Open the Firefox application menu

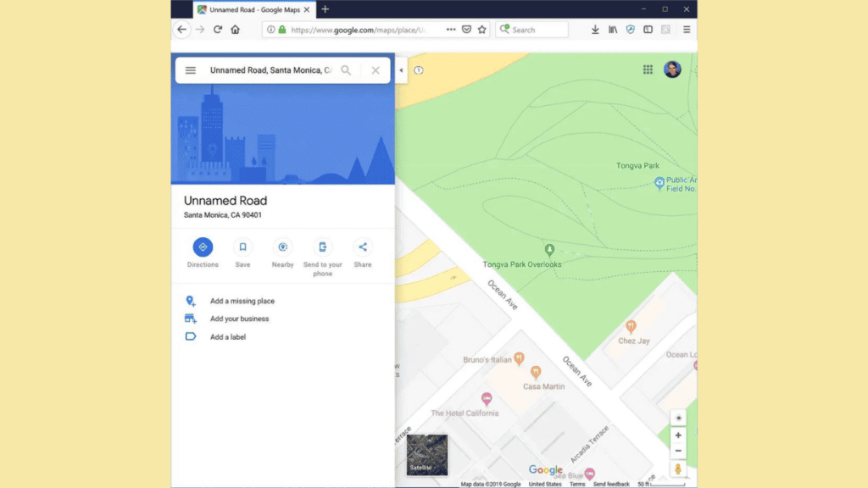point(686,30)
